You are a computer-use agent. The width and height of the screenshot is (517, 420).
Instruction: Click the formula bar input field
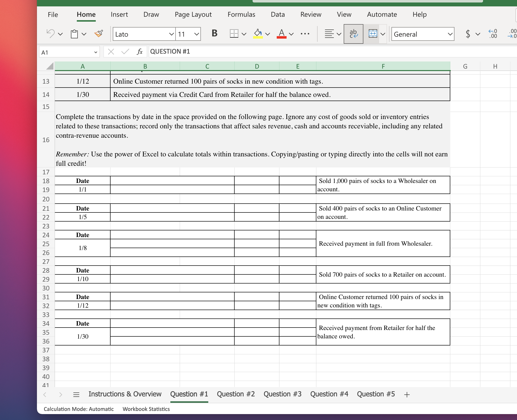332,52
